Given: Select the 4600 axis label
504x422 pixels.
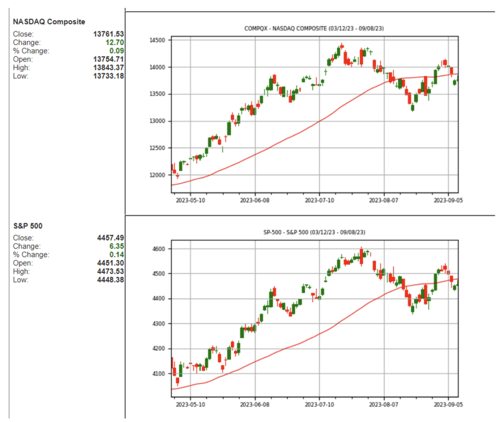Looking at the screenshot, I should click(159, 249).
